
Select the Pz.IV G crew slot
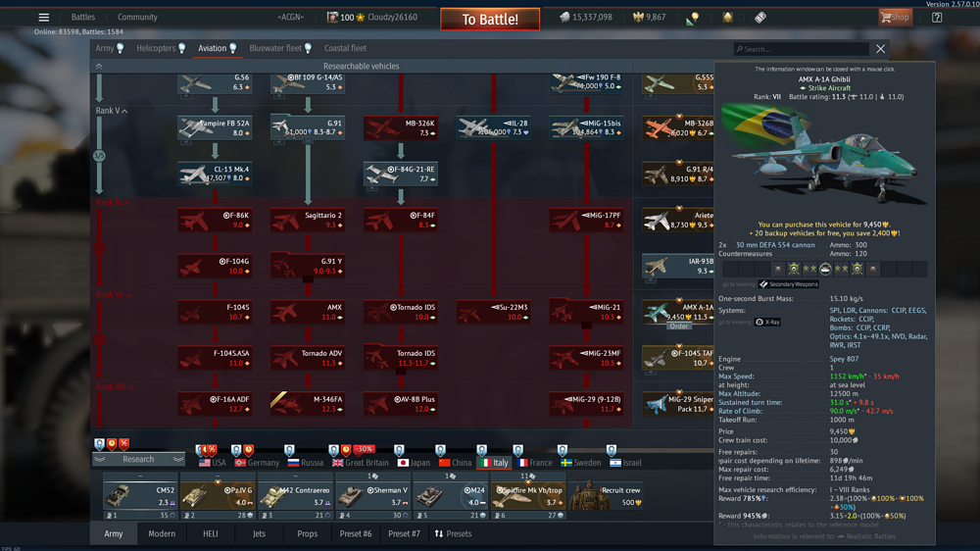pos(218,497)
